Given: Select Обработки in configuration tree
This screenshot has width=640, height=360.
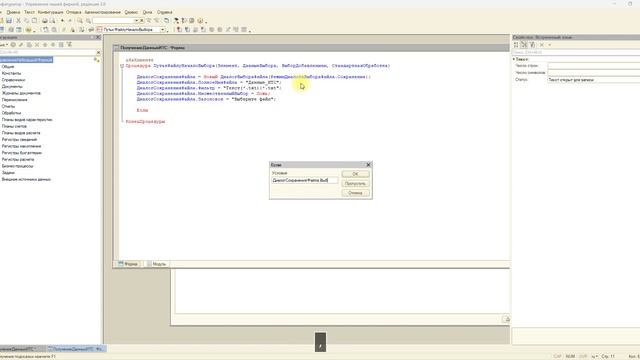Looking at the screenshot, I should 11,113.
